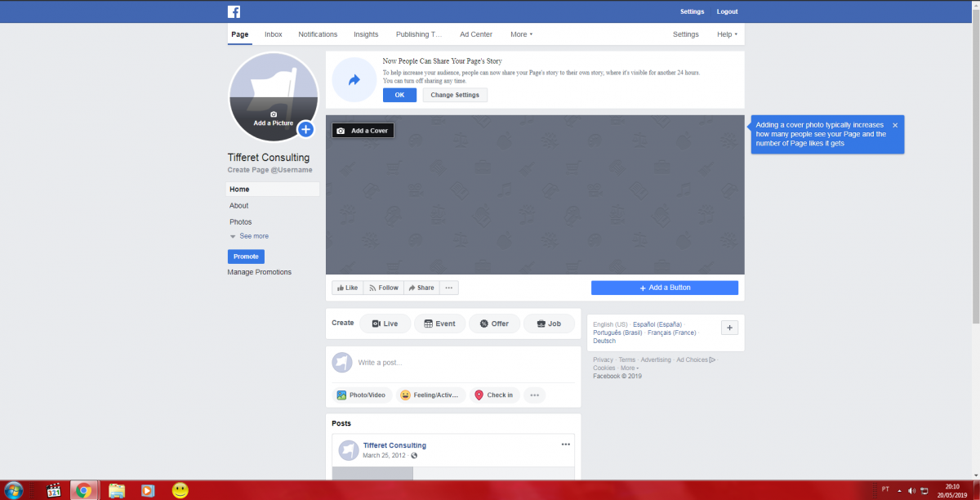Click the Add a Button button
Viewport: 980px width, 500px height.
point(665,288)
